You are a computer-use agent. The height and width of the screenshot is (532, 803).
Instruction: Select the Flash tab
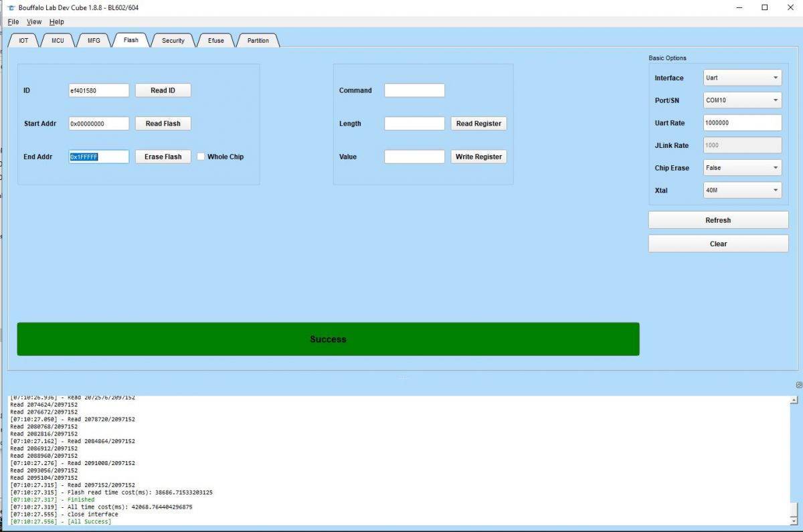point(131,40)
